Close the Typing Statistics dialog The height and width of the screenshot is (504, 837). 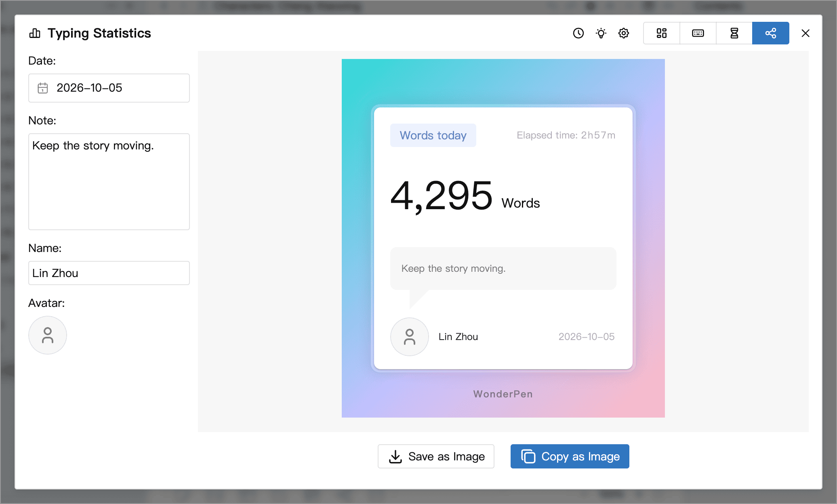click(805, 33)
